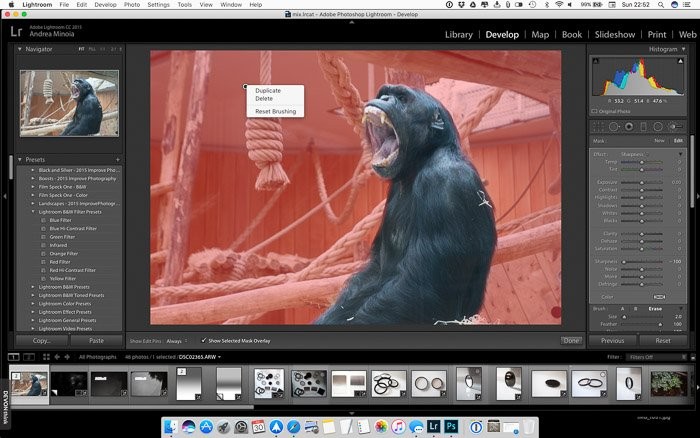Open the App Store from Dock
This screenshot has height=438, width=700.
point(206,427)
